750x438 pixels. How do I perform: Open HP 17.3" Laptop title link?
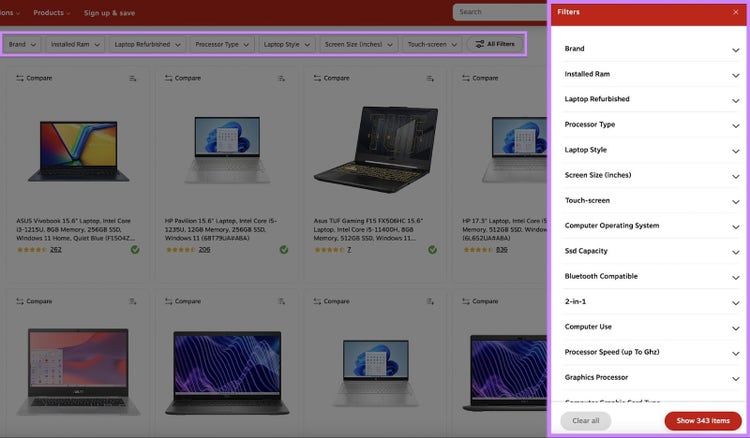point(504,230)
